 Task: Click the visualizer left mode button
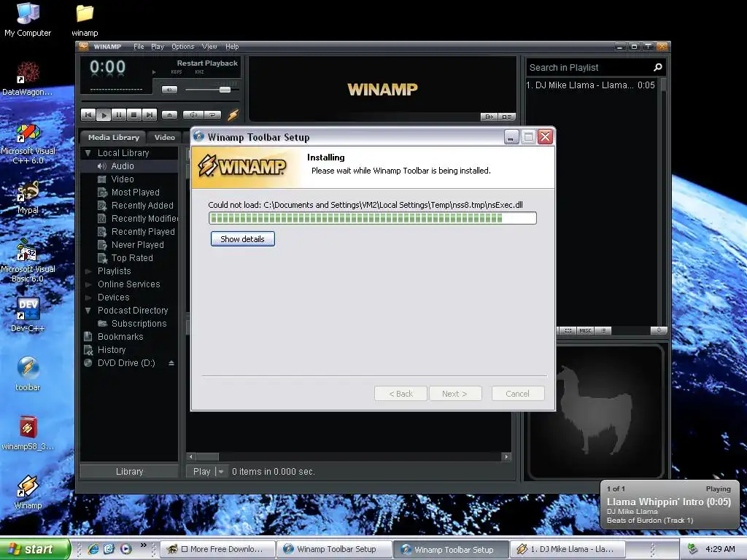click(x=489, y=117)
